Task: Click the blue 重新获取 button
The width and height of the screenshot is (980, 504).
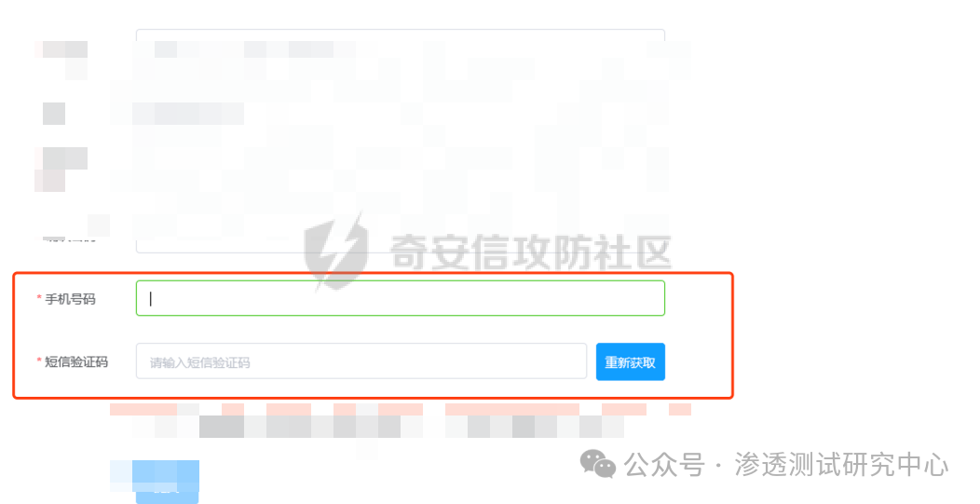Action: pos(630,361)
